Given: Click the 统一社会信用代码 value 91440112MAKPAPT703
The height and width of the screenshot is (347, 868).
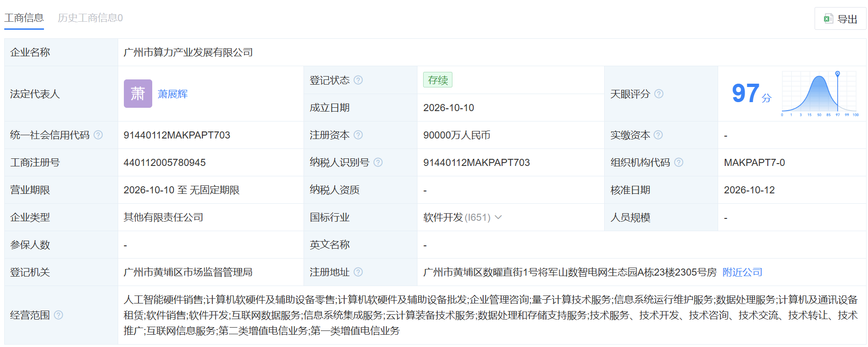Looking at the screenshot, I should pyautogui.click(x=177, y=135).
